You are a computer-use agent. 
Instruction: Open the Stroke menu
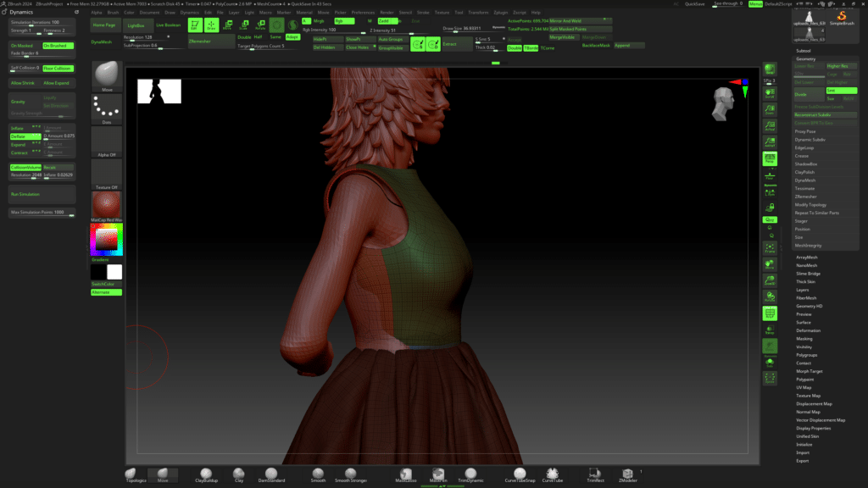tap(423, 12)
